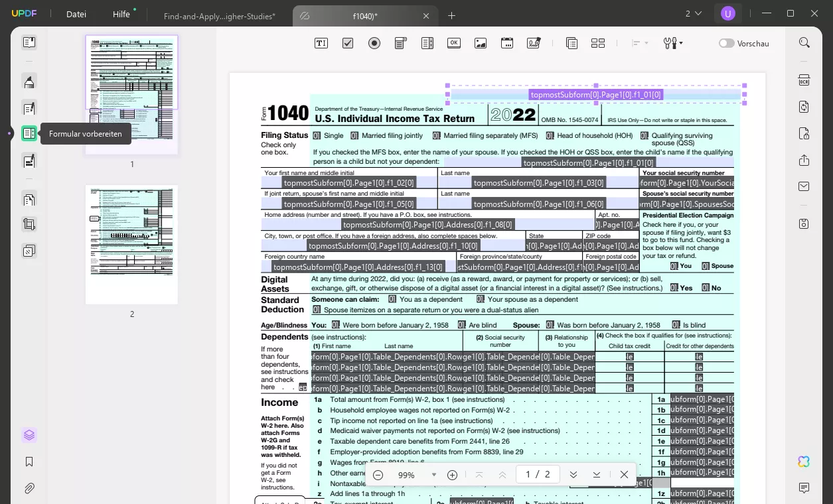Switch to the Find-and-Apply Higher-Studies tab
Viewport: 833px width, 504px height.
pyautogui.click(x=219, y=16)
